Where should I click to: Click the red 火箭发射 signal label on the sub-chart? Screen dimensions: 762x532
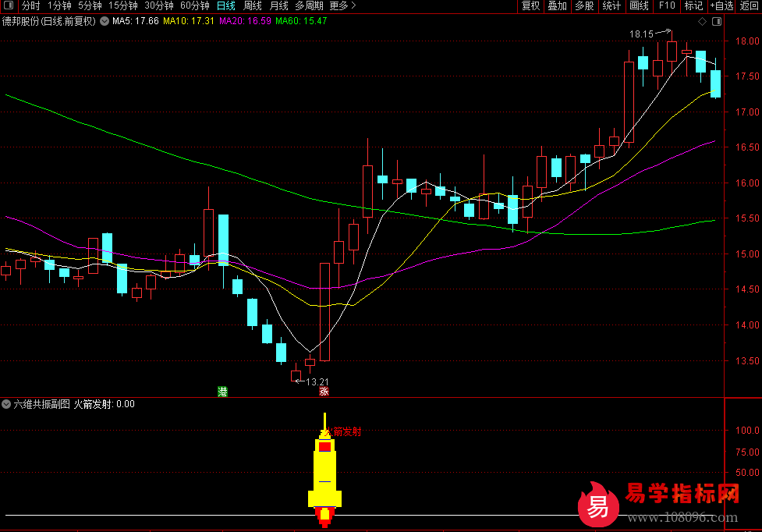click(x=343, y=432)
